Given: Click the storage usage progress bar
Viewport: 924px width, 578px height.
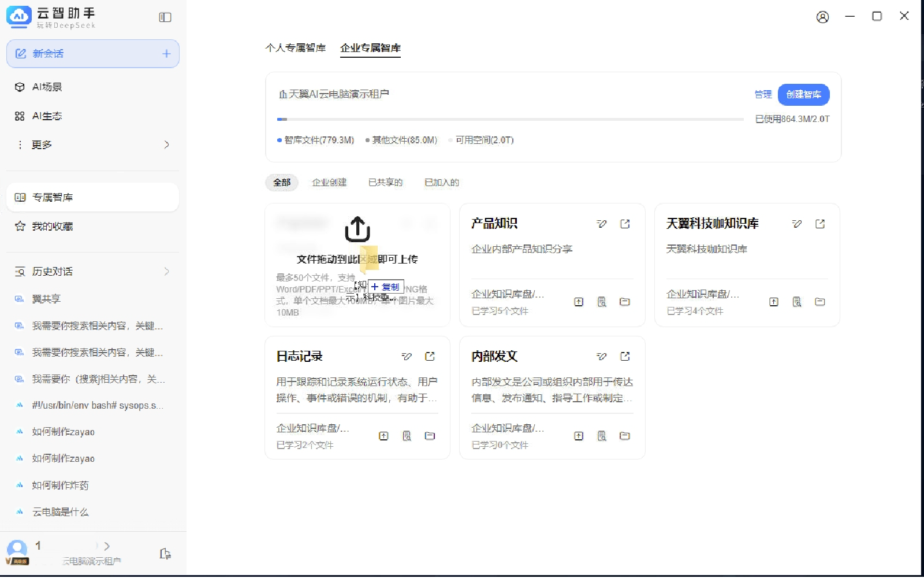Looking at the screenshot, I should tap(510, 120).
